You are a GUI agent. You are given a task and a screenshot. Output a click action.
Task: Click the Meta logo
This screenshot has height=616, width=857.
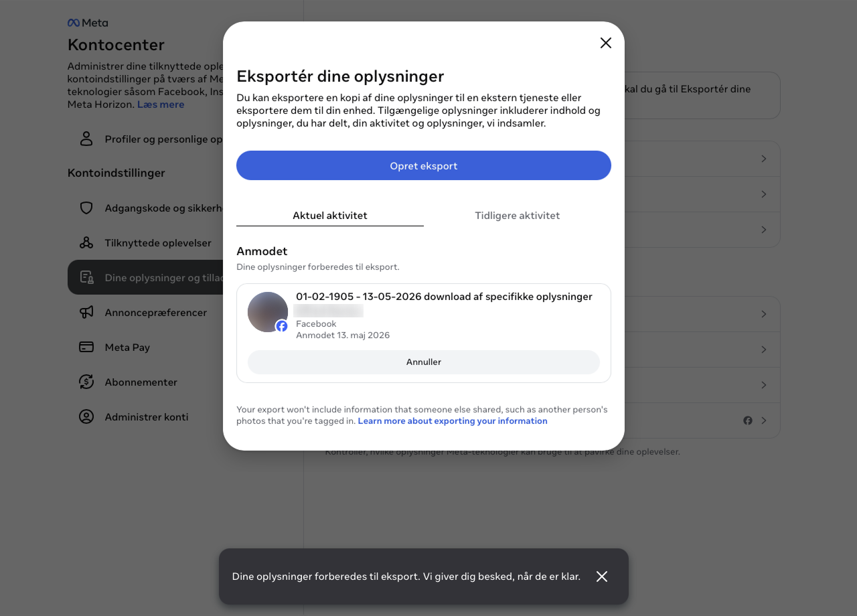[88, 23]
